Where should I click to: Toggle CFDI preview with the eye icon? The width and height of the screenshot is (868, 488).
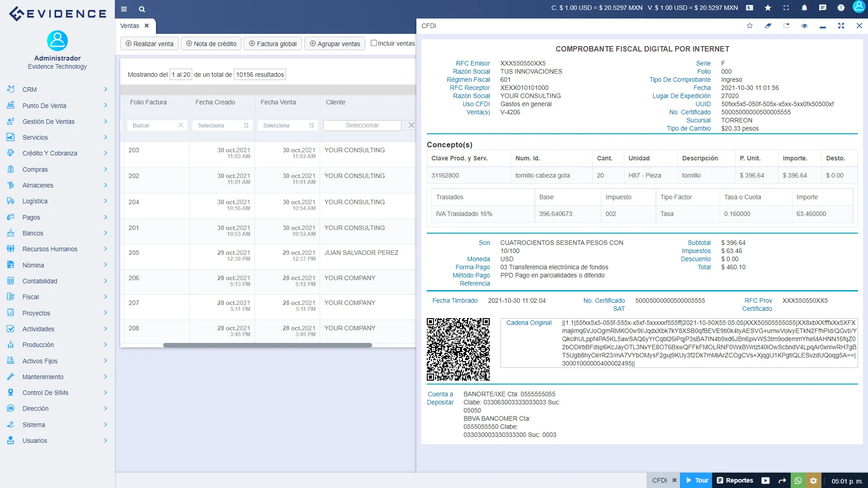point(805,26)
